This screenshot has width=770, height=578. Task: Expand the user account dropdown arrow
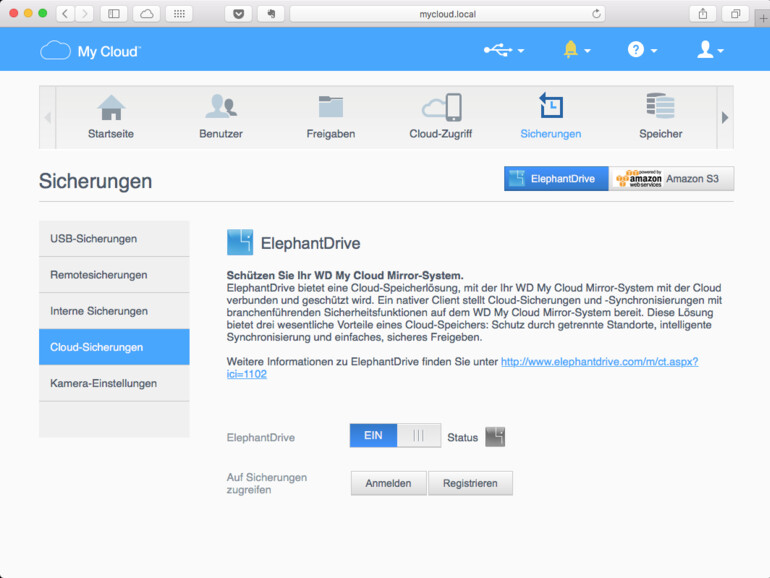click(x=720, y=51)
